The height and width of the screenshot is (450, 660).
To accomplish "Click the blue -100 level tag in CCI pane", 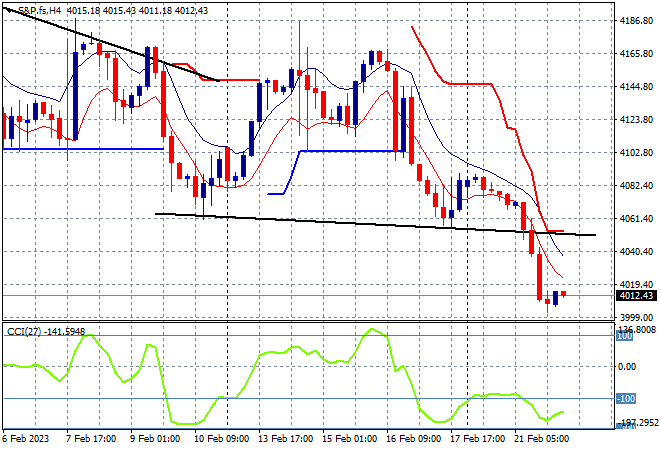I will [625, 398].
